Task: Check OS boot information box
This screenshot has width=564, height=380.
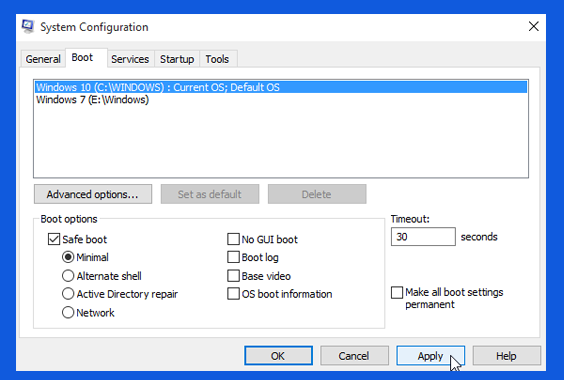Action: (x=233, y=294)
